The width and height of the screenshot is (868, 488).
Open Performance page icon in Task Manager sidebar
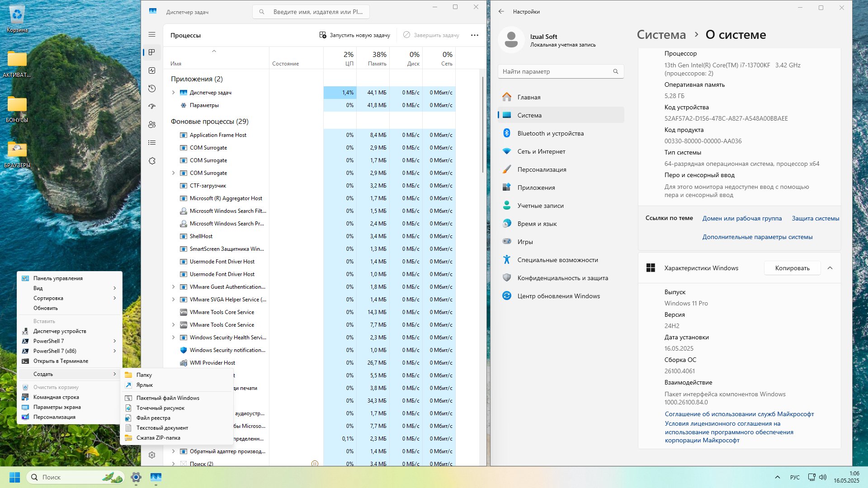point(152,70)
